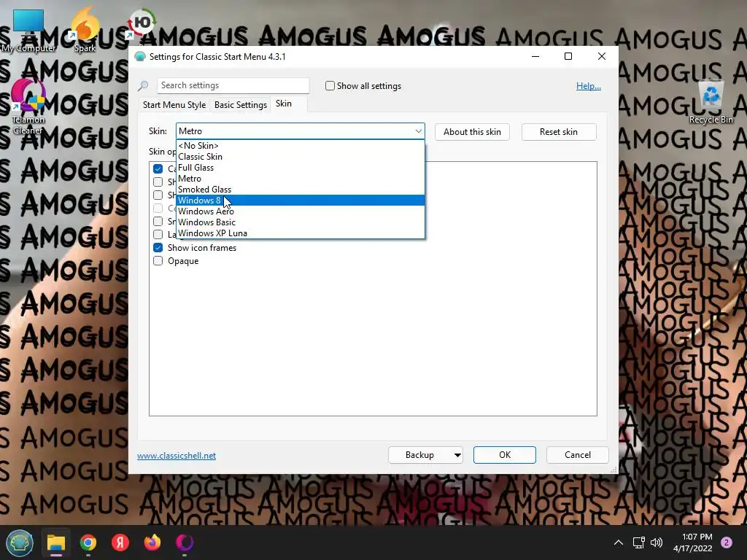The image size is (747, 560).
Task: Uncheck Show icon frames option
Action: click(158, 248)
